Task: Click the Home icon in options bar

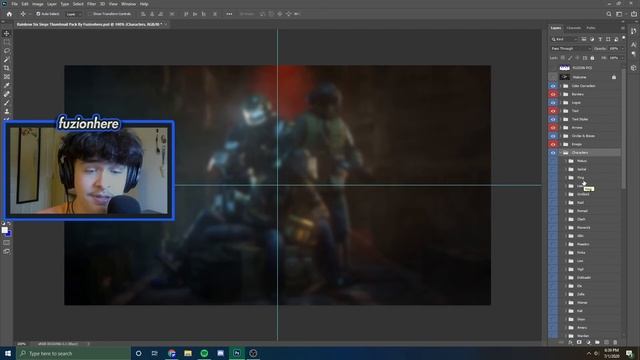Action: 9,14
